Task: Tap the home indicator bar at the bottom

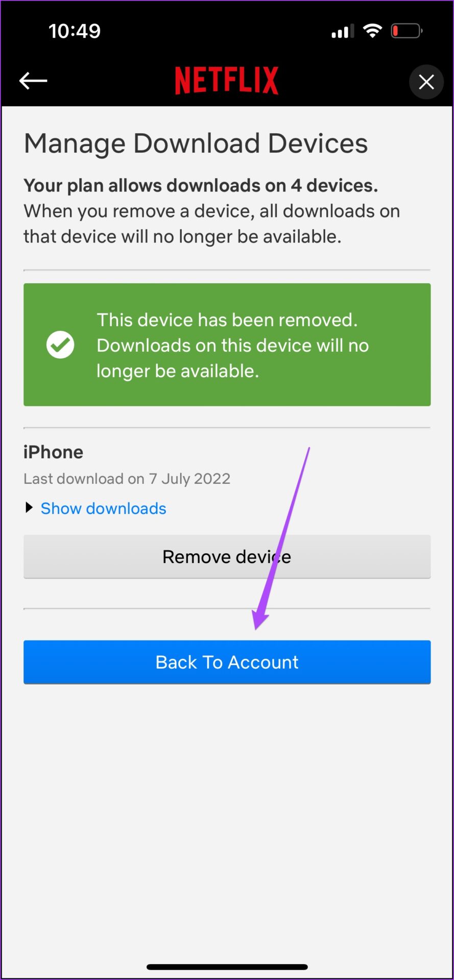Action: pos(227,967)
